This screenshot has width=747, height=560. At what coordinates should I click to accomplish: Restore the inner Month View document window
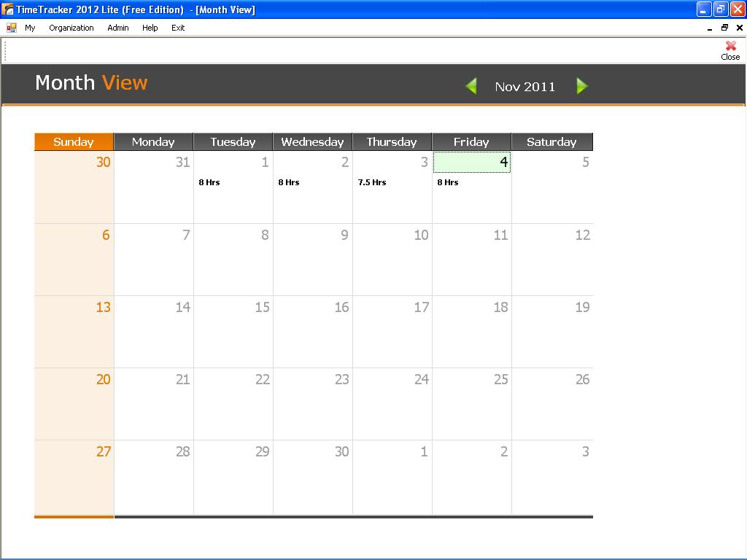724,28
